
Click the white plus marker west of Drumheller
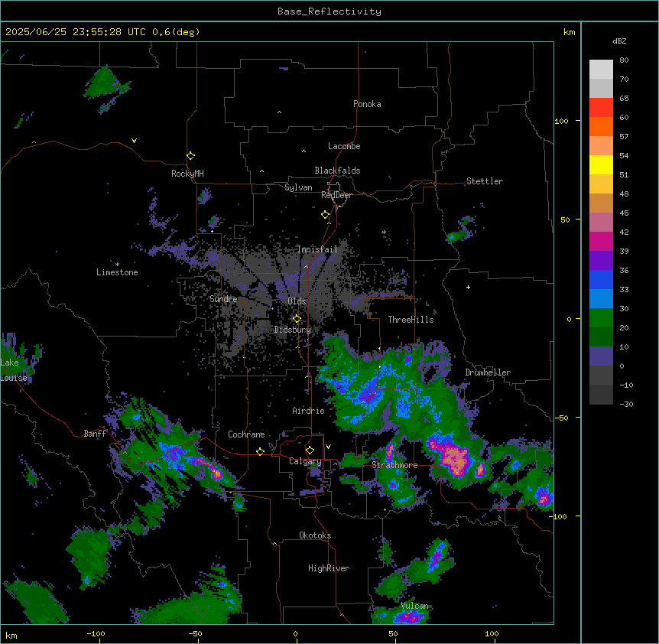coord(468,287)
